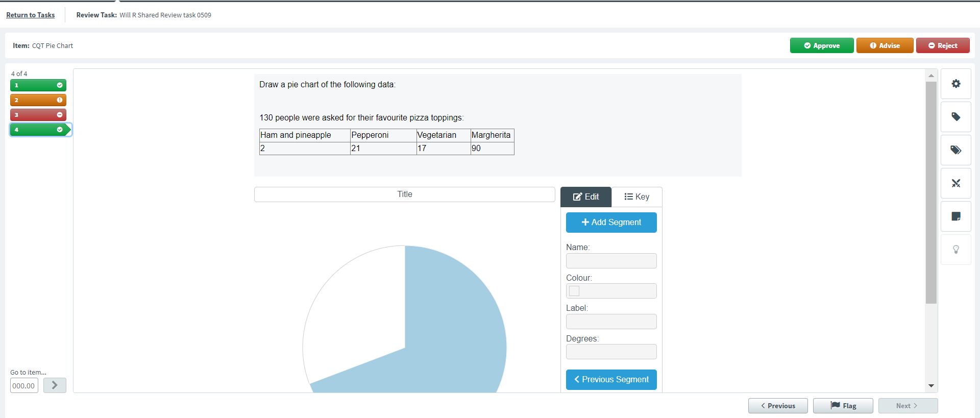This screenshot has width=980, height=418.
Task: Focus the Degrees input field
Action: tap(611, 352)
